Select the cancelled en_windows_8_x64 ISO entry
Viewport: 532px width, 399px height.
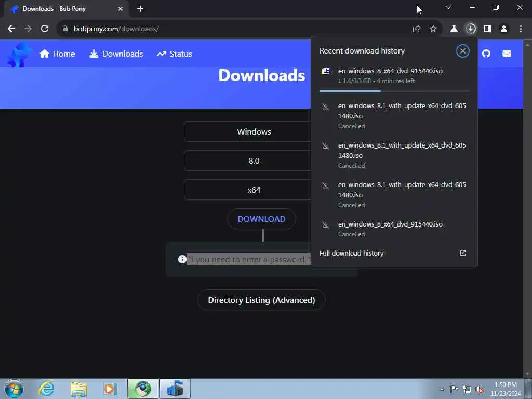tap(394, 229)
